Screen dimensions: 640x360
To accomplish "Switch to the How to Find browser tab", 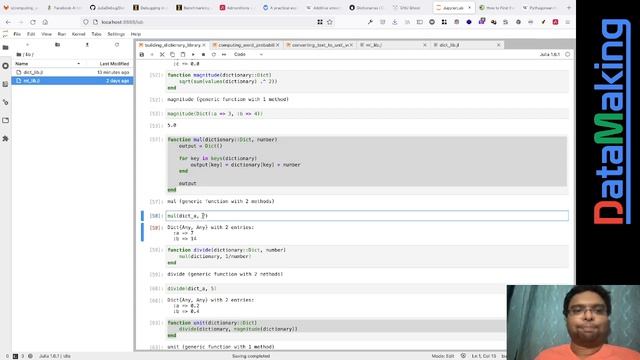I will click(497, 8).
